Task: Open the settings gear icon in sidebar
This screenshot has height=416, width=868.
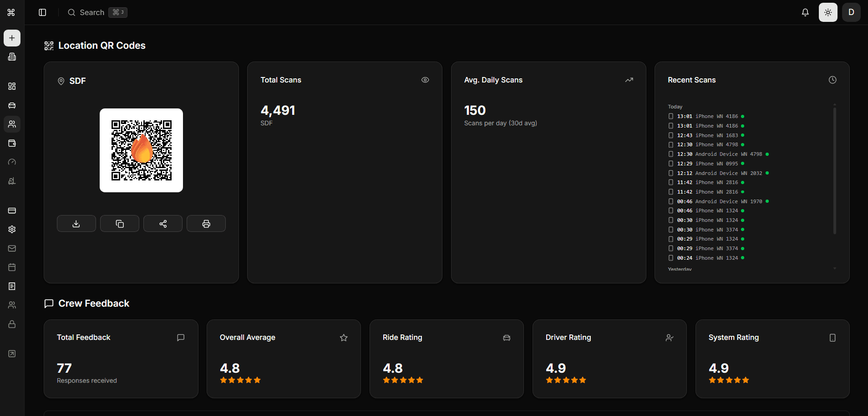Action: [12, 229]
